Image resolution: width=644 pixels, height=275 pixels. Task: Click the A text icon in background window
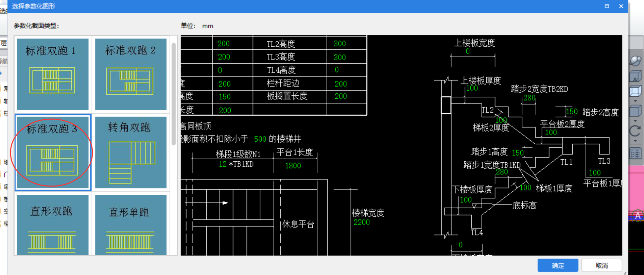(x=638, y=215)
